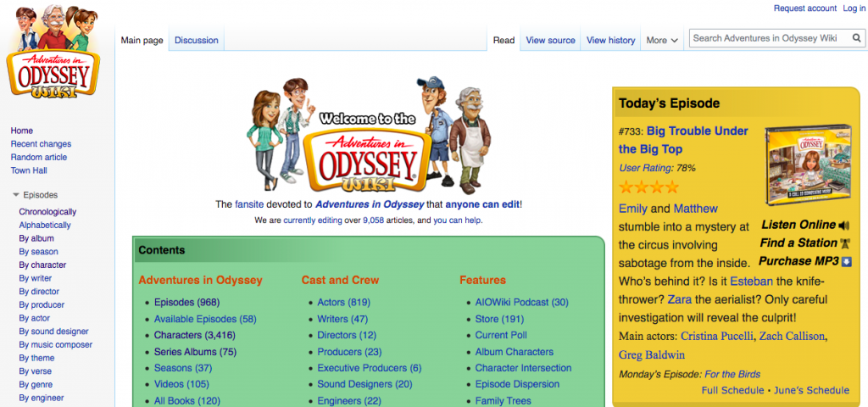Click the fansite link
This screenshot has width=868, height=407.
click(x=250, y=204)
